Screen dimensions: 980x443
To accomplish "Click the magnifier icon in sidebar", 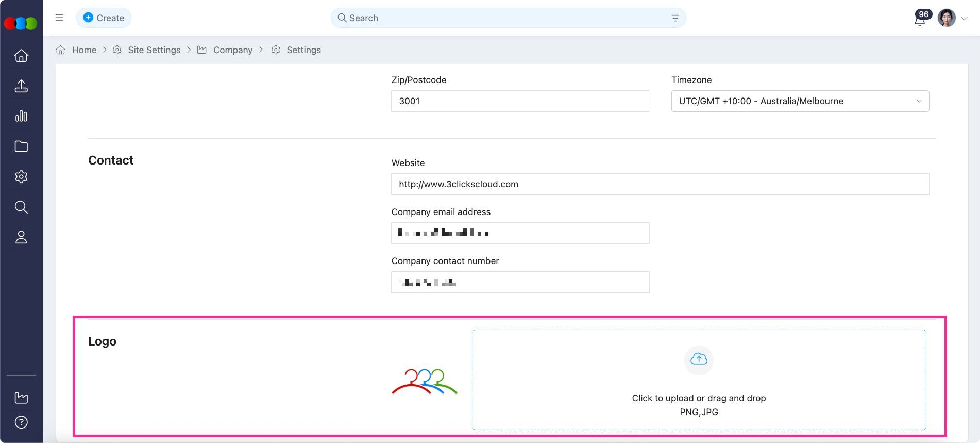I will click(21, 207).
